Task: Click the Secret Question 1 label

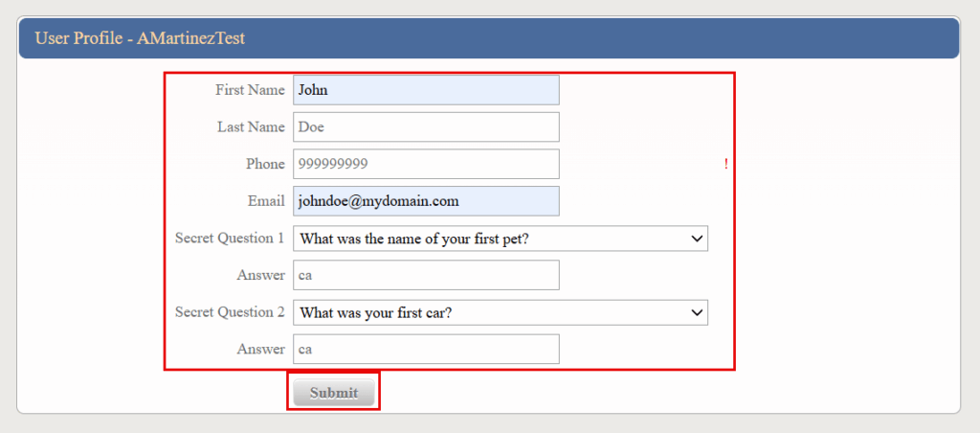Action: 230,239
